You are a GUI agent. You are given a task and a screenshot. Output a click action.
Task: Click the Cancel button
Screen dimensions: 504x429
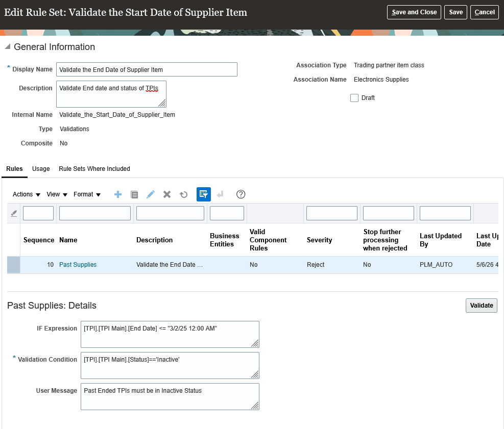tap(485, 12)
